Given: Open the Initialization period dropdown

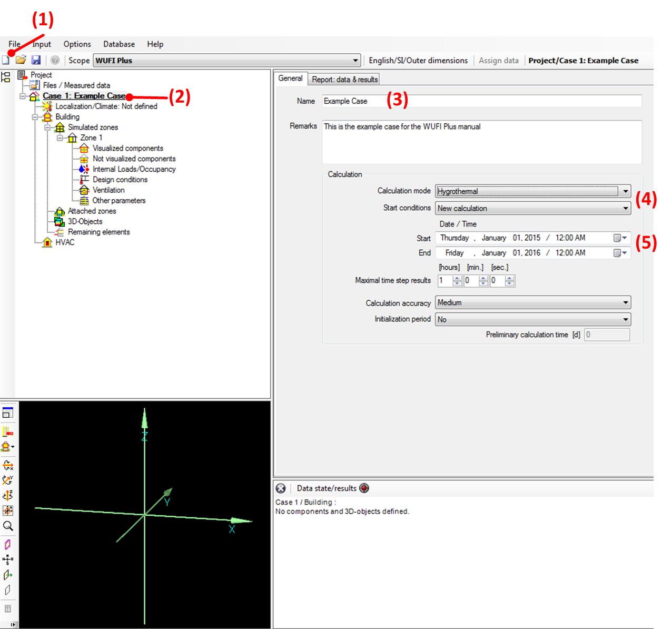Looking at the screenshot, I should 625,319.
